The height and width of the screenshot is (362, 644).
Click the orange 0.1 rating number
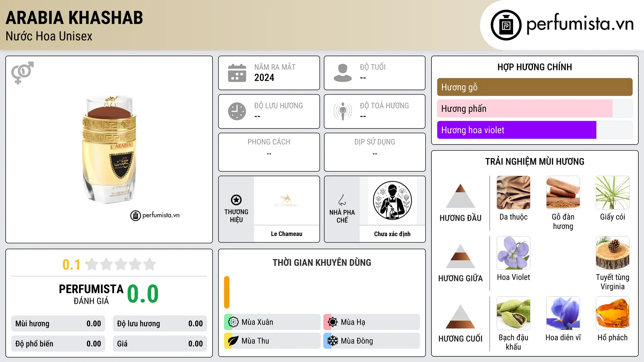[71, 265]
